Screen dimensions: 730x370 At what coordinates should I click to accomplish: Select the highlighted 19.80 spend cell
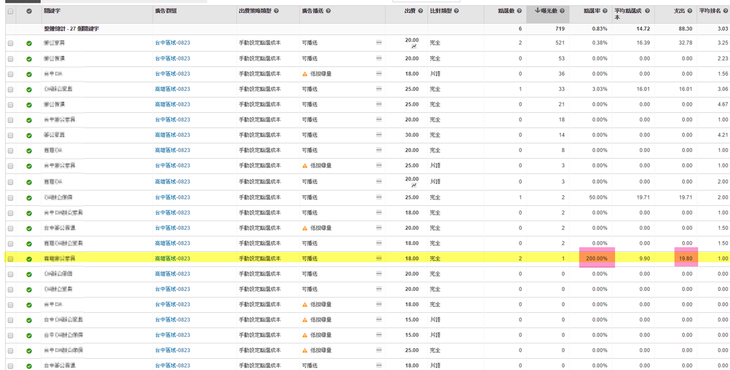686,258
